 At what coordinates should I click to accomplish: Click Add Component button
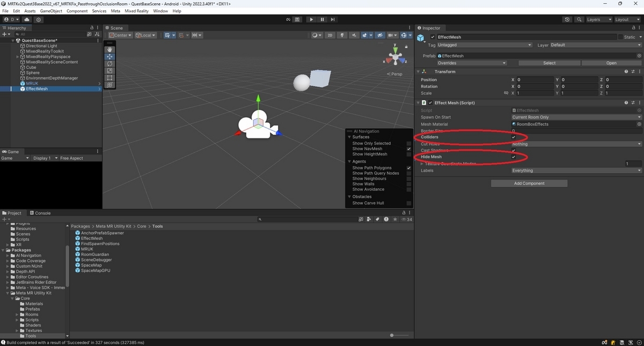coord(529,183)
